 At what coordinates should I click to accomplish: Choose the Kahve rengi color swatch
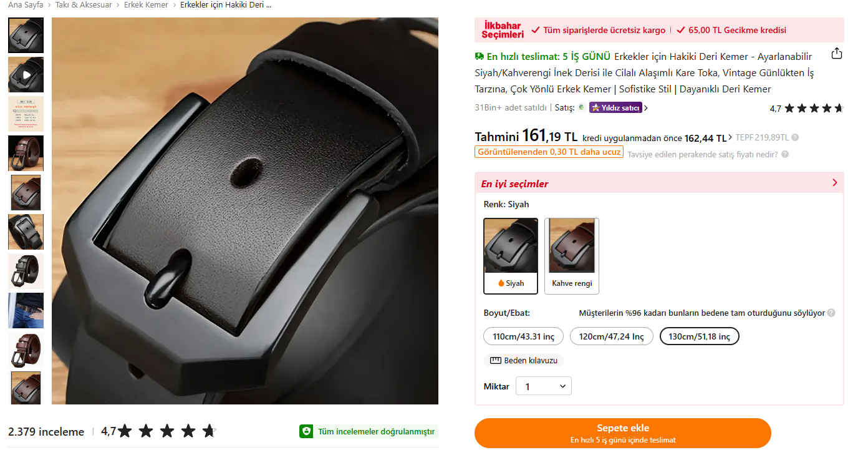[572, 256]
